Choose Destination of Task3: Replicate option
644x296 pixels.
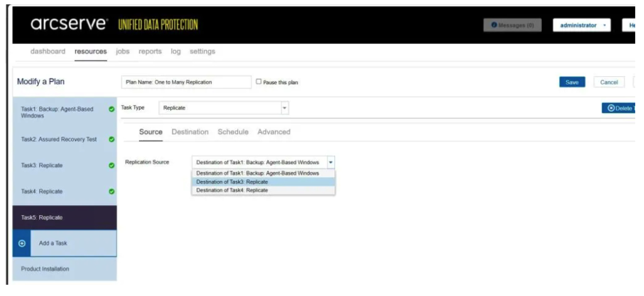(263, 182)
